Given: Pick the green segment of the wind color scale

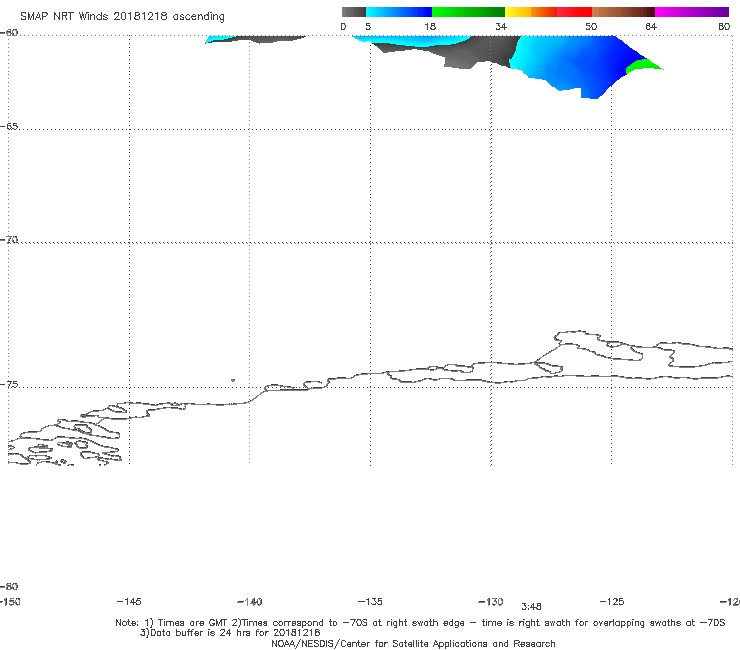Looking at the screenshot, I should click(468, 12).
